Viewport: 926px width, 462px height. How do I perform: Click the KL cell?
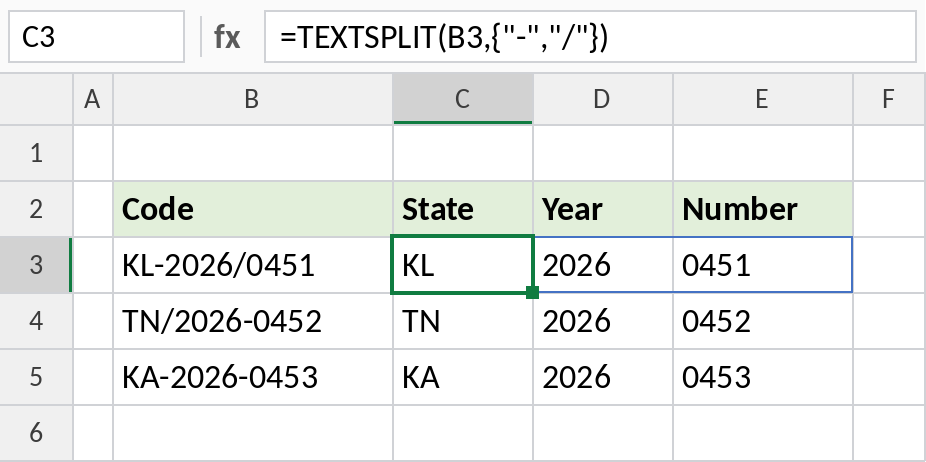click(463, 265)
